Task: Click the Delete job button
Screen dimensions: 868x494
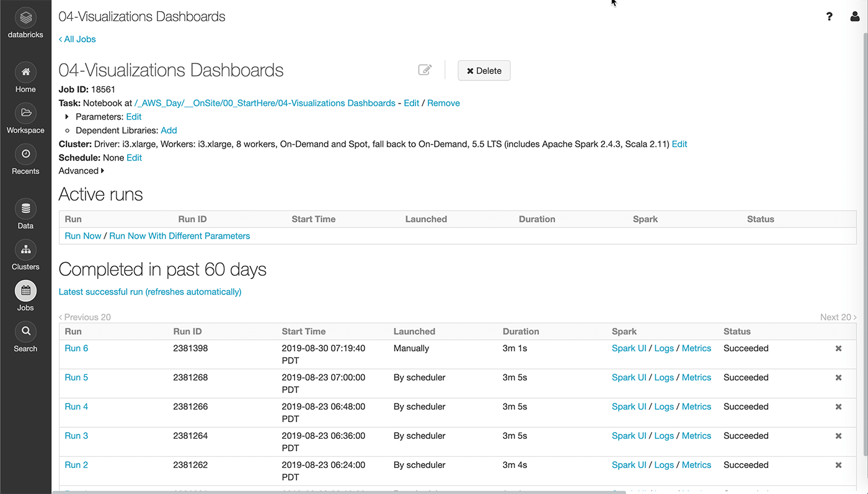Action: [484, 71]
